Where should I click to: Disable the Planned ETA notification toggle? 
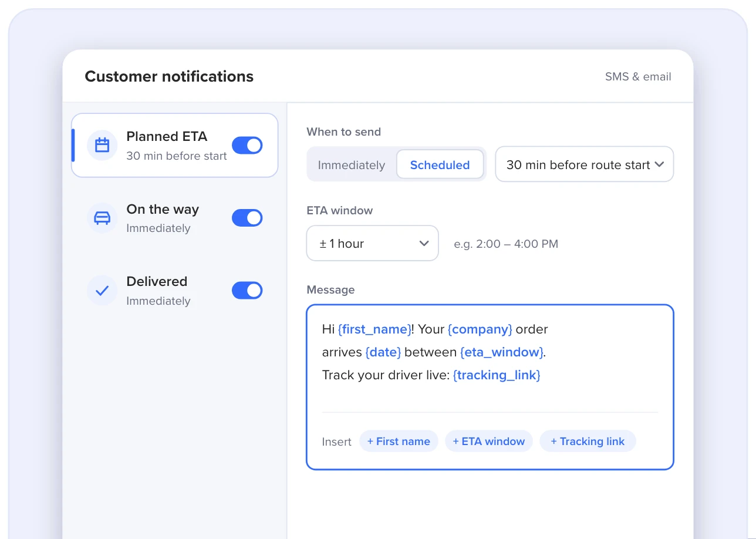point(247,146)
